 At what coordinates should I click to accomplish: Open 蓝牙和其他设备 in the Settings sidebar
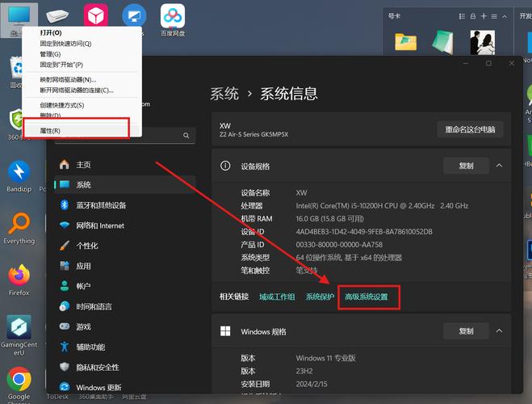[125, 205]
